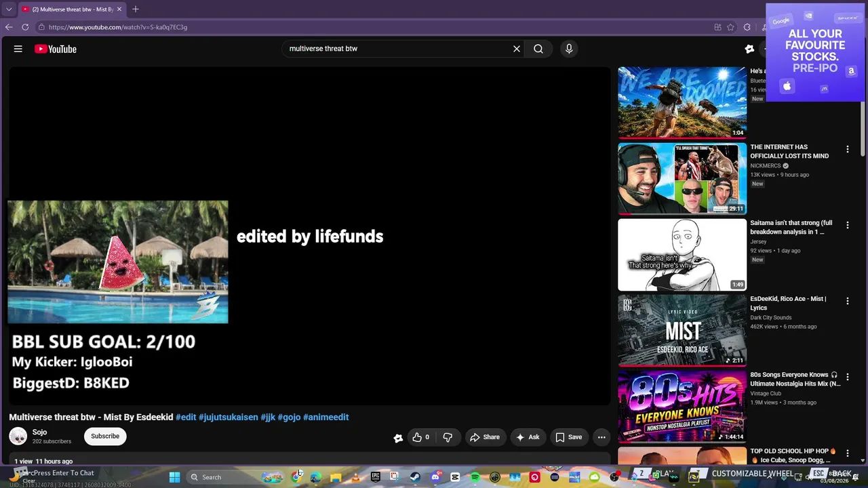Open options menu for the Mist lyrics video
Screen dimensions: 868x488
coord(847,301)
